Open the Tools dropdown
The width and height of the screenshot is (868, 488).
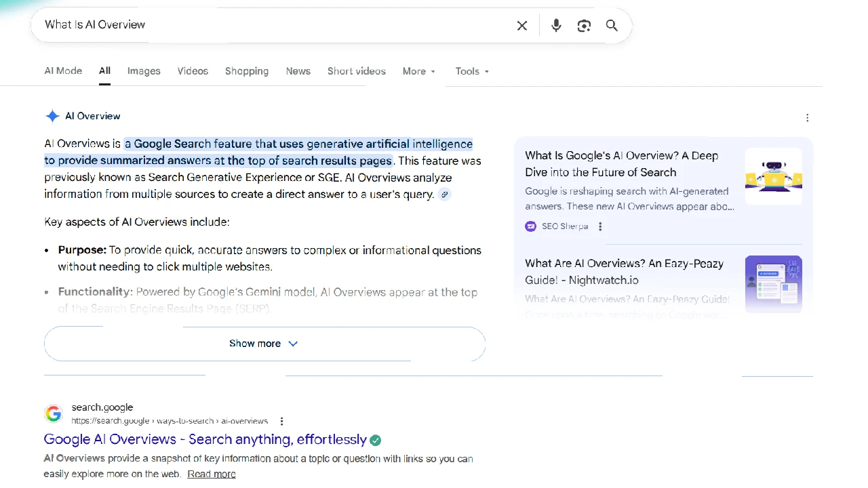[x=472, y=71]
